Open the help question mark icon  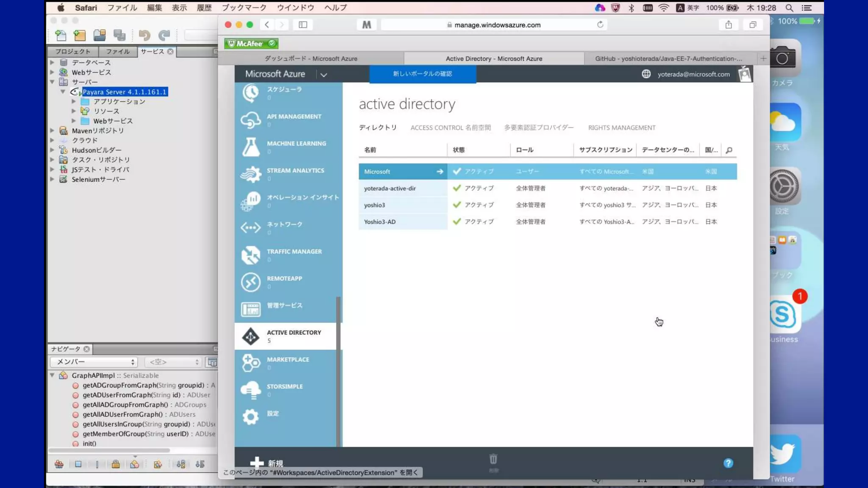pos(728,463)
